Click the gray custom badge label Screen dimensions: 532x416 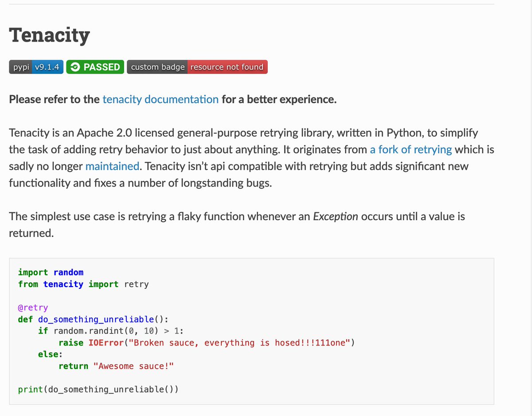[157, 67]
